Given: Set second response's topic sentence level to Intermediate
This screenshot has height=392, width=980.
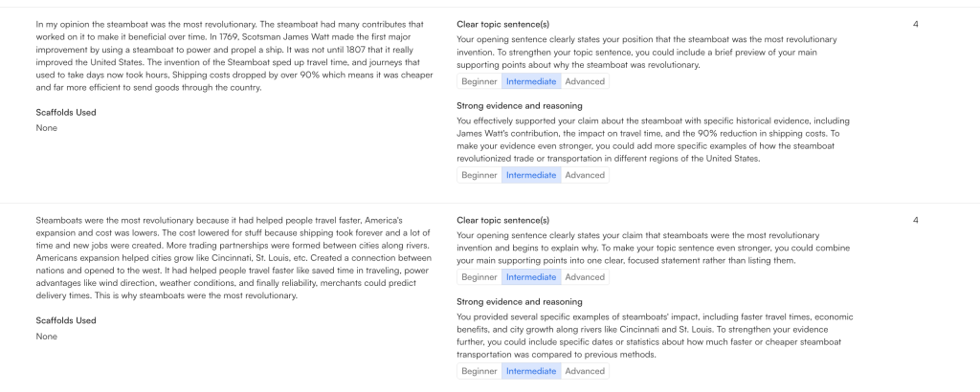Looking at the screenshot, I should click(530, 277).
